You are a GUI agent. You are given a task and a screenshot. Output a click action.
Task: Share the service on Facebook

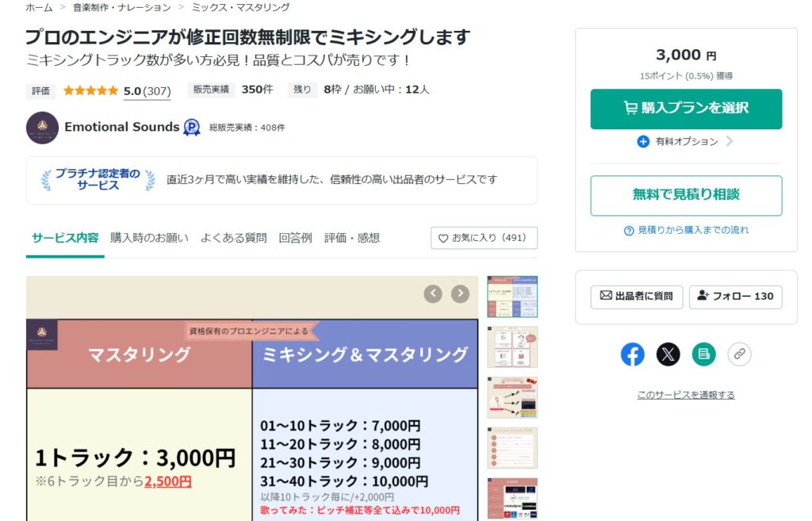pos(632,354)
